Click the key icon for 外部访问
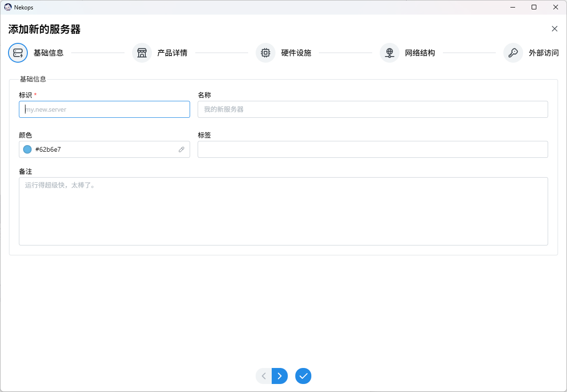The image size is (567, 392). (513, 53)
